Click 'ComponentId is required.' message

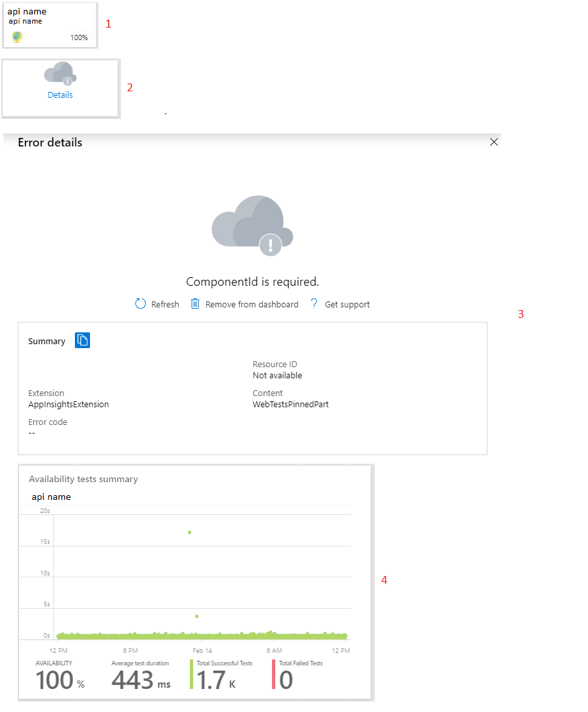252,282
